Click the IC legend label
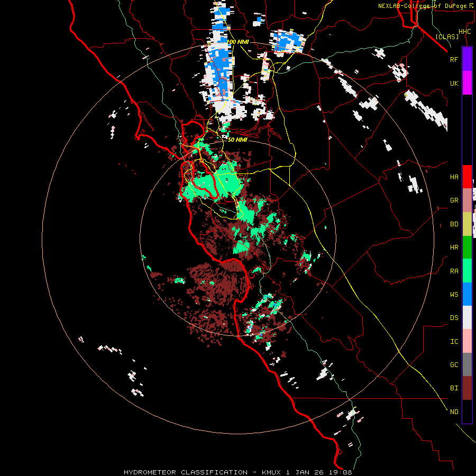The width and height of the screenshot is (476, 476). click(x=454, y=342)
